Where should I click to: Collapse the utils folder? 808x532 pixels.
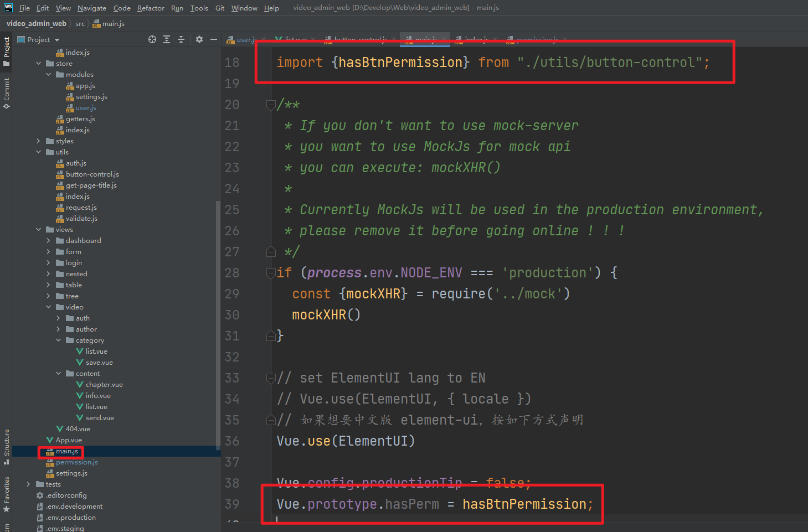click(39, 152)
